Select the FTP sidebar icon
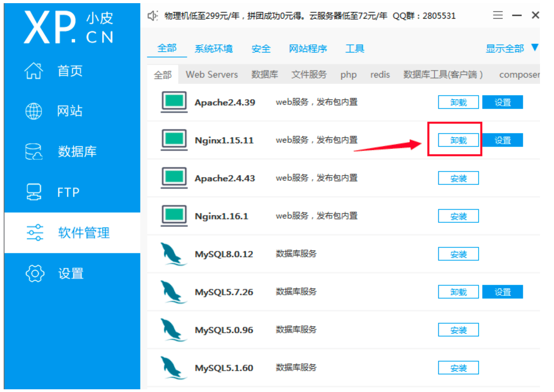 [x=34, y=192]
